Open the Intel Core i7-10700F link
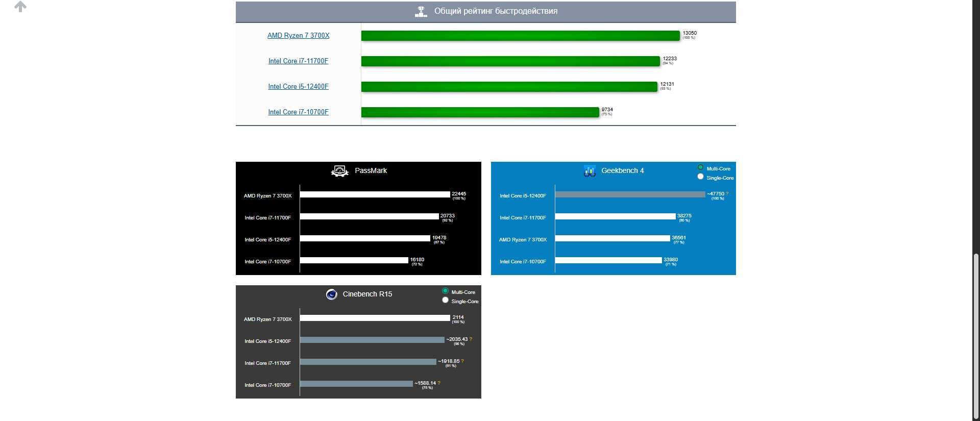 tap(298, 112)
